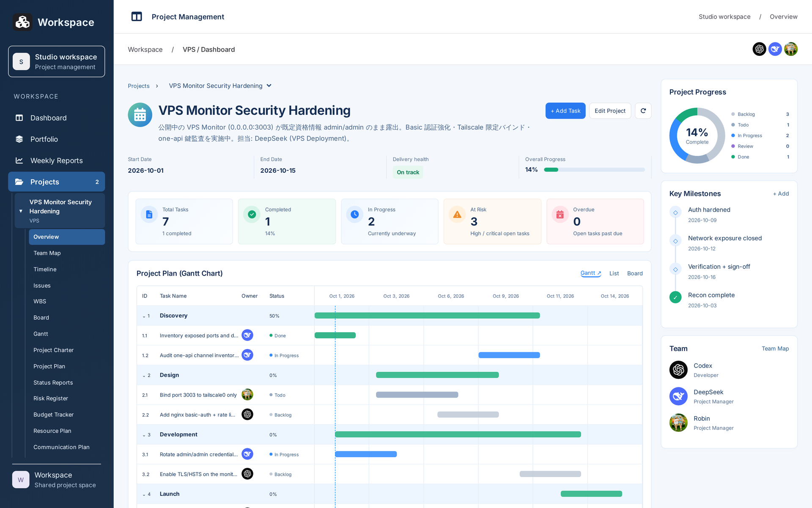Select the Timeline sidebar item

67,269
